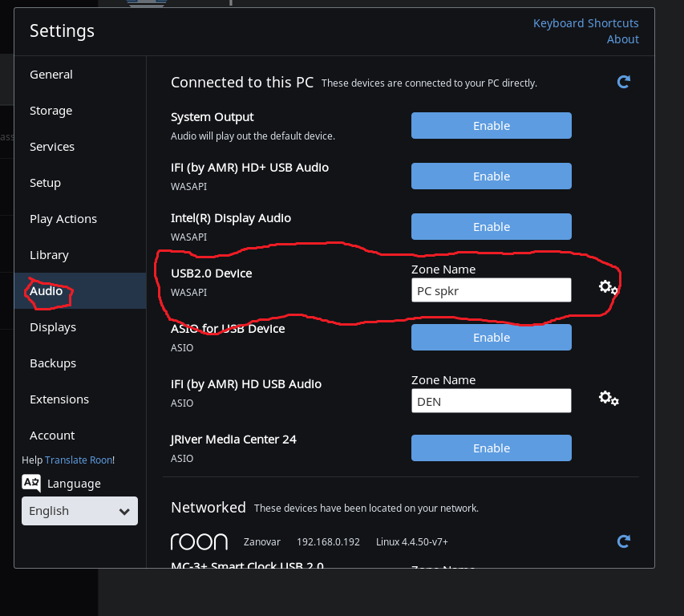The image size is (684, 616).
Task: Open device settings gear for DEN zone
Action: tap(609, 398)
